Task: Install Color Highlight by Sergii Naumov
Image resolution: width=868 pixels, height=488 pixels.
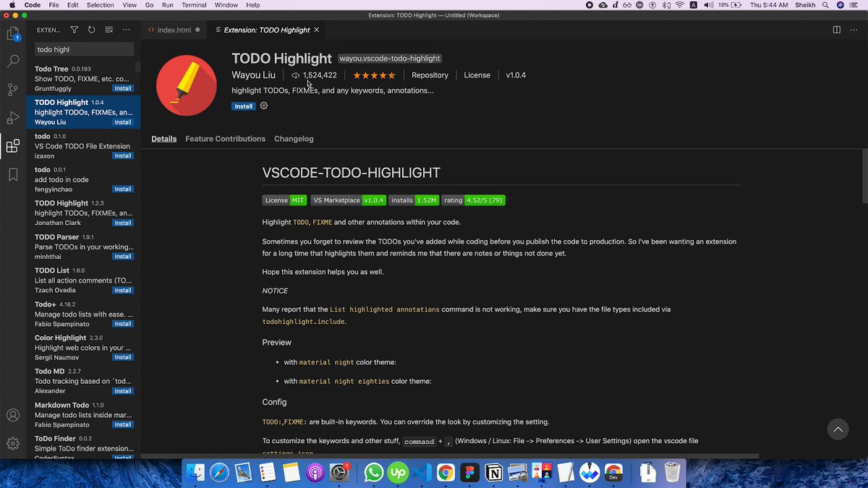Action: [123, 357]
